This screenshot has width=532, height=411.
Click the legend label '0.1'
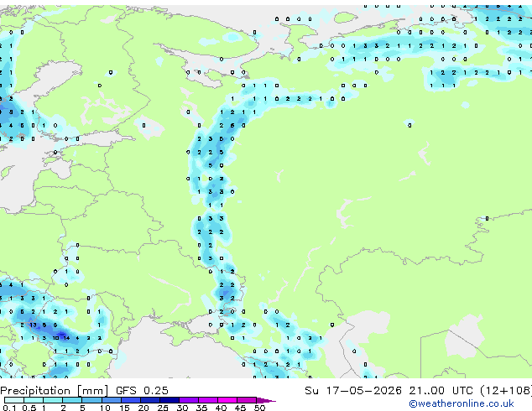9,408
